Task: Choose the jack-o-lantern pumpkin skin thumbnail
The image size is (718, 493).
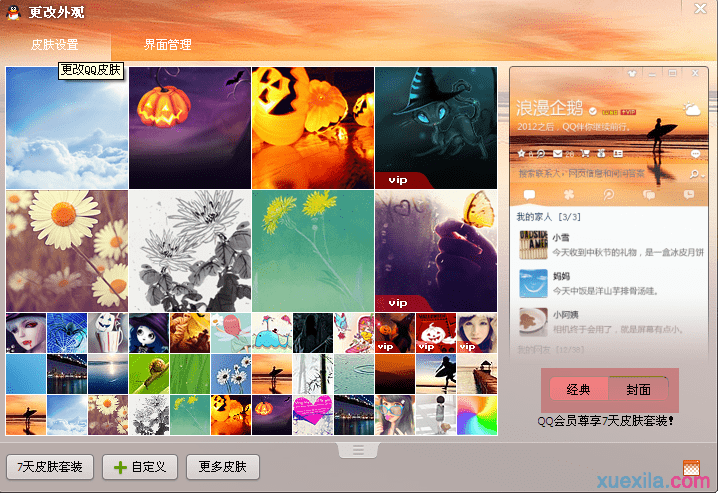Action: 190,127
